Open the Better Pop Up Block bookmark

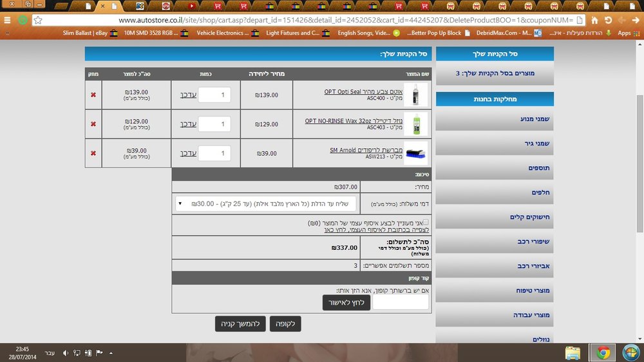(x=438, y=33)
